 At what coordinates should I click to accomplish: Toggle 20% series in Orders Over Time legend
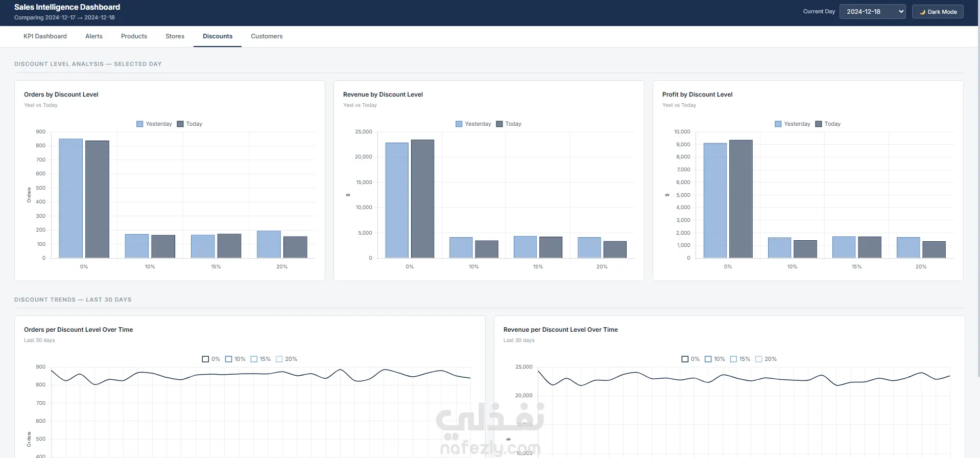(x=286, y=359)
